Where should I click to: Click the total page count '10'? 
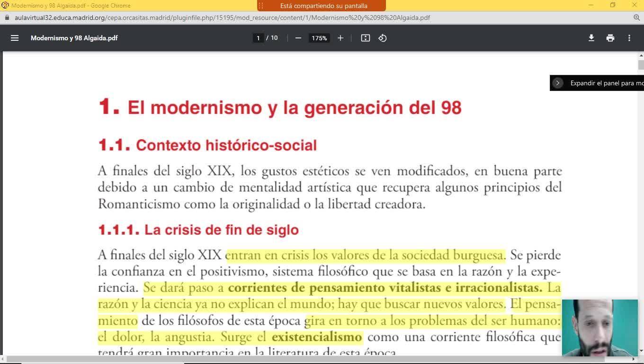(x=274, y=38)
